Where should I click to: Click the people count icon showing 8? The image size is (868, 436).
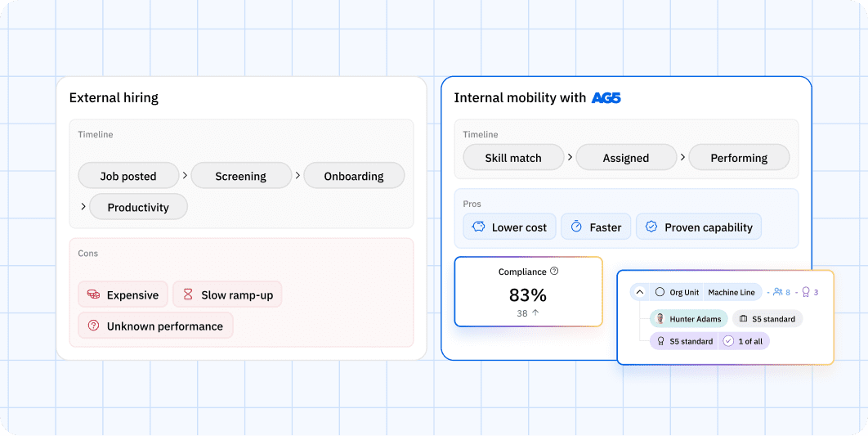(778, 291)
